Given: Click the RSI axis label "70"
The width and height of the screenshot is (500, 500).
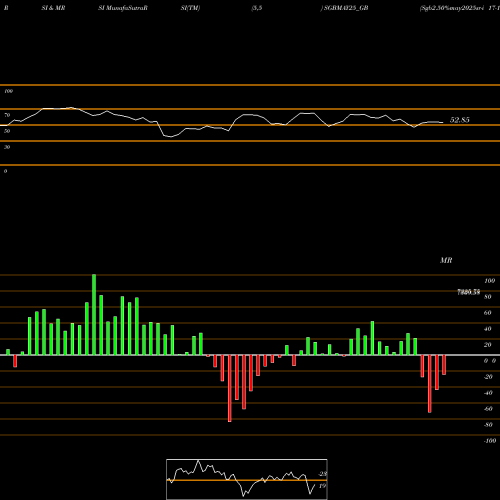Looking at the screenshot, I should pyautogui.click(x=7, y=115).
